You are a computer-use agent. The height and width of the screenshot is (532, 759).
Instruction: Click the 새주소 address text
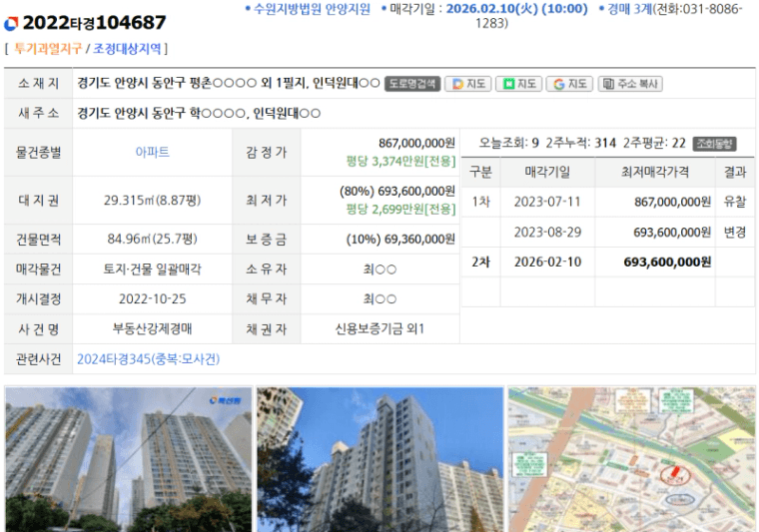199,114
